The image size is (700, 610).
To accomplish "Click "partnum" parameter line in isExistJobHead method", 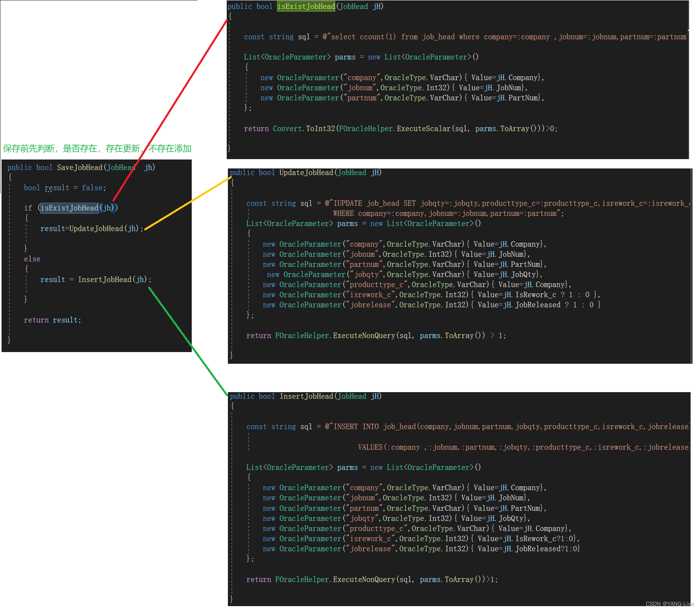I will click(402, 98).
